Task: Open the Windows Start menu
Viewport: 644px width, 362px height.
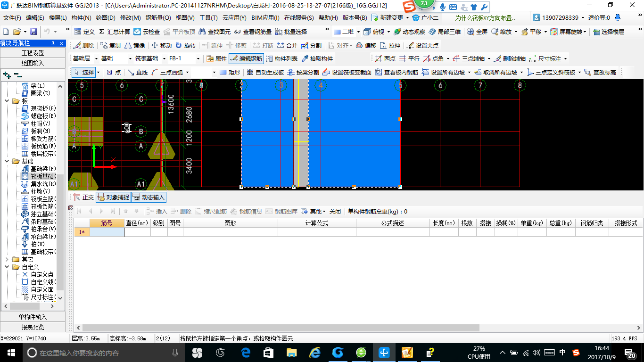Action: pos(10,353)
